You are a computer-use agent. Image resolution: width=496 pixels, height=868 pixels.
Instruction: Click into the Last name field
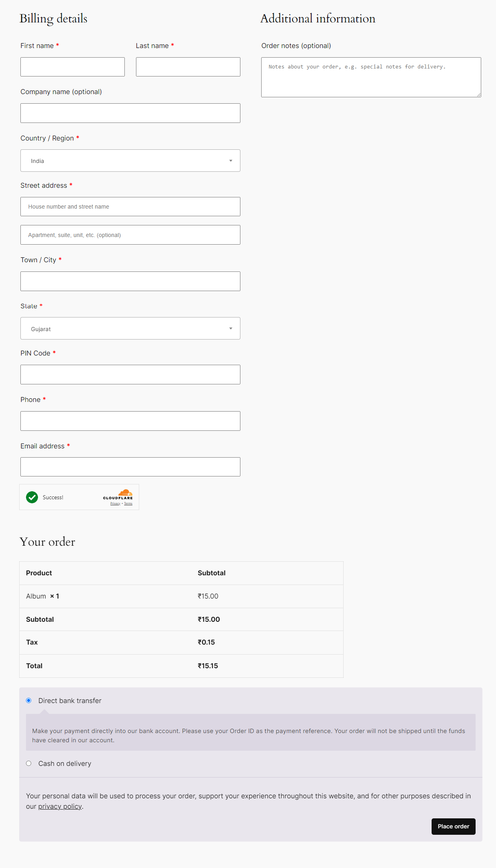pos(188,67)
